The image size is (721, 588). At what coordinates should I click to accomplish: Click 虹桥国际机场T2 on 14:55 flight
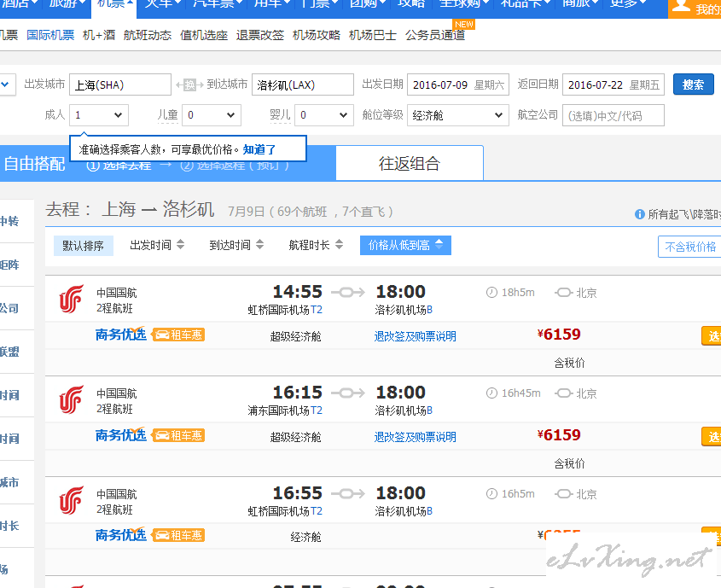tap(285, 310)
